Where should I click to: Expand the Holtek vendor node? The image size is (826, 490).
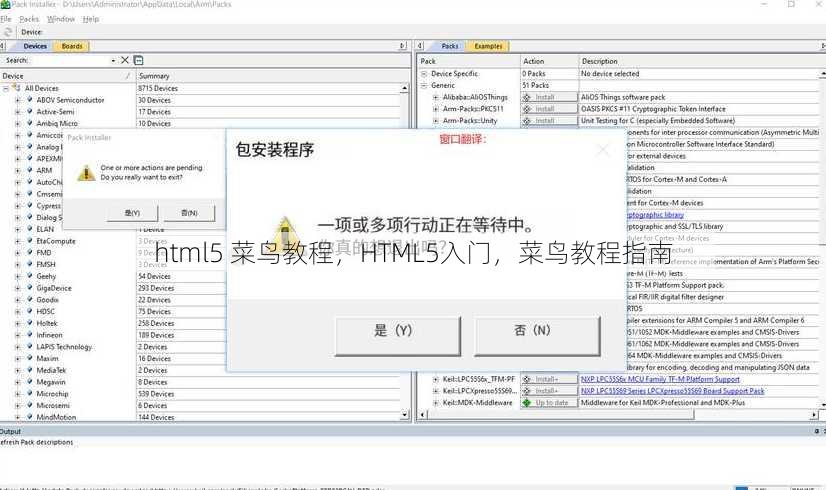click(x=17, y=323)
